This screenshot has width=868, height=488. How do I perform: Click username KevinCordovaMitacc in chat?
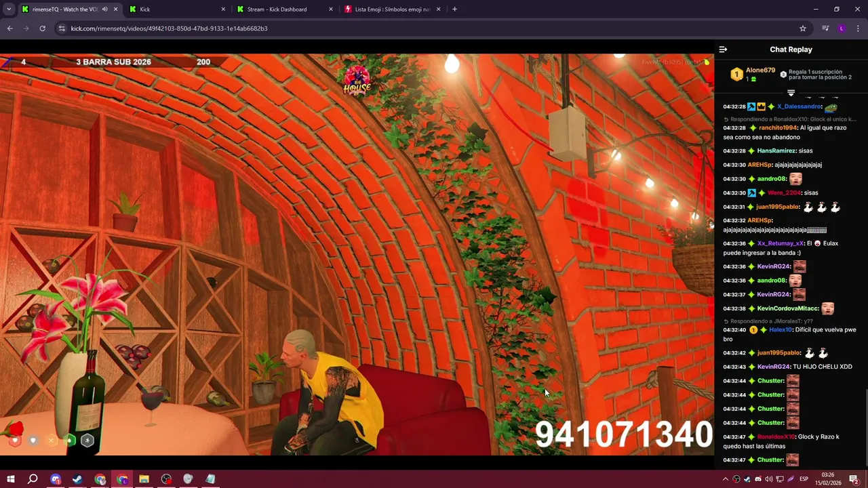pyautogui.click(x=788, y=308)
